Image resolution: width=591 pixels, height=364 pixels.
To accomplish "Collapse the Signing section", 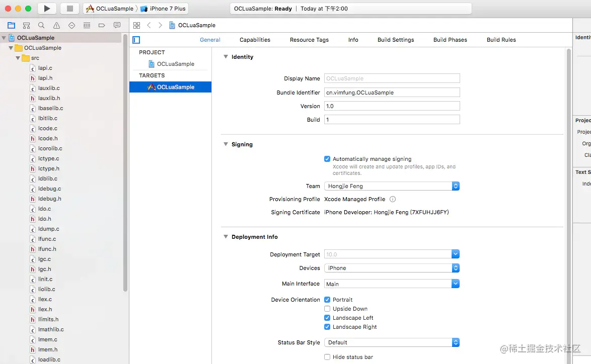I will point(226,144).
